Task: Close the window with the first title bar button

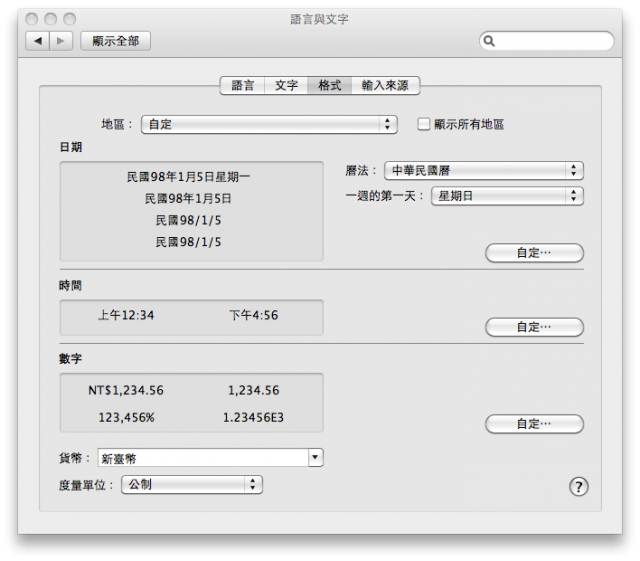Action: pos(31,19)
